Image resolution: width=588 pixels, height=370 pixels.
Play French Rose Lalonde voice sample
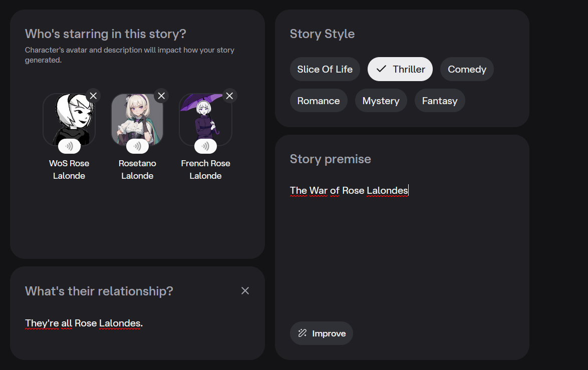205,147
